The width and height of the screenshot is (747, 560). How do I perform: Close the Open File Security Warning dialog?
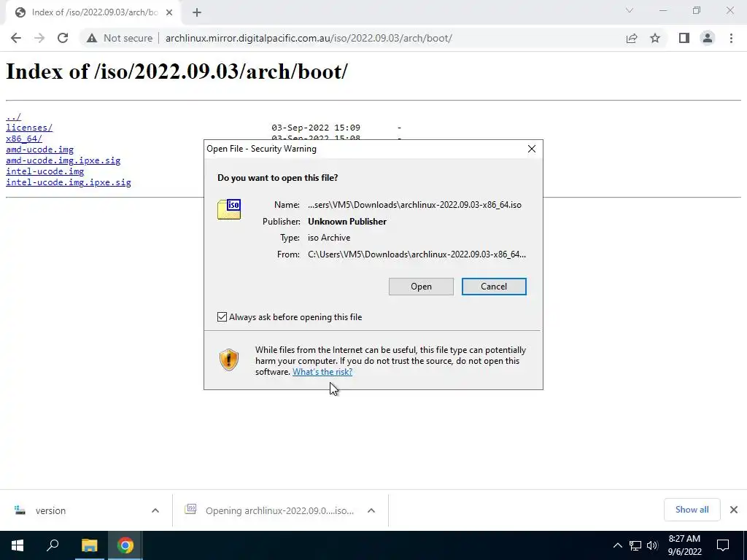[x=532, y=149]
